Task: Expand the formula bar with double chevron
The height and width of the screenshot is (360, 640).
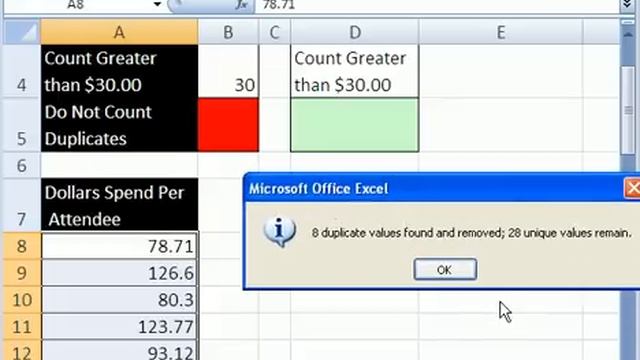Action: (x=628, y=4)
